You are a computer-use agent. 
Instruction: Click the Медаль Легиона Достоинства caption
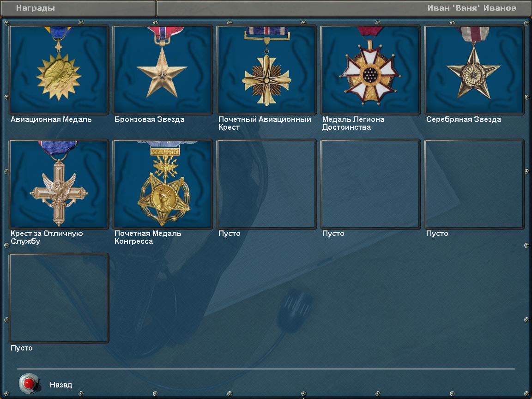(353, 123)
